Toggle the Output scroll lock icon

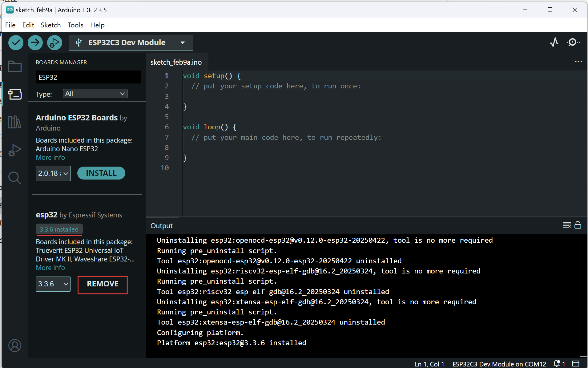tap(578, 225)
